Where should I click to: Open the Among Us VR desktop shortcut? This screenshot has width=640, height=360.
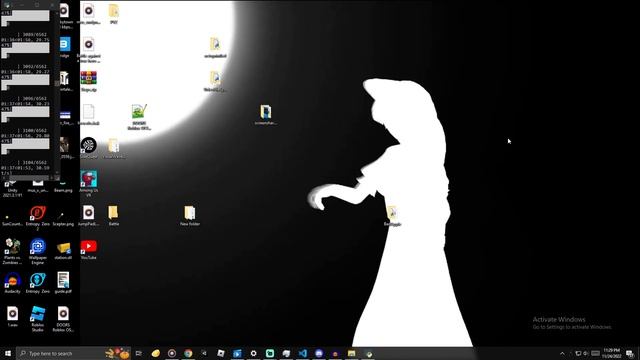(89, 183)
